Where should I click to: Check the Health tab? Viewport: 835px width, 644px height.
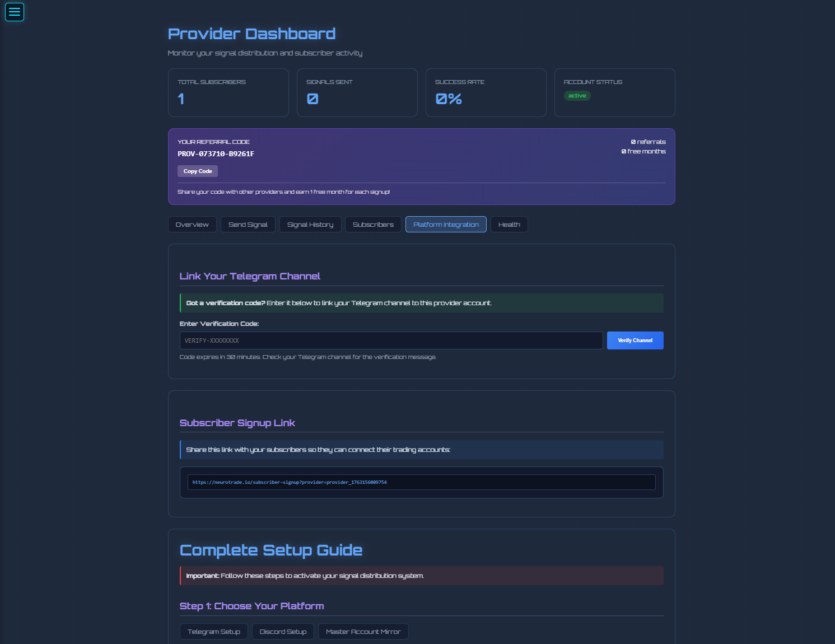(x=509, y=224)
